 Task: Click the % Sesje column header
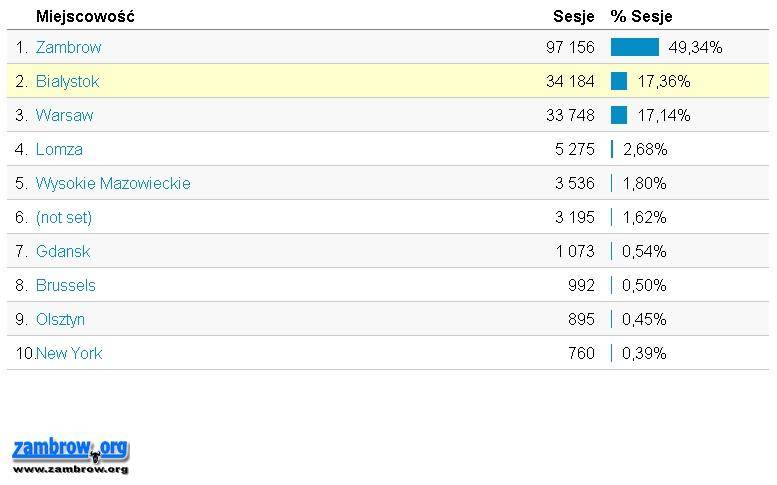point(641,16)
